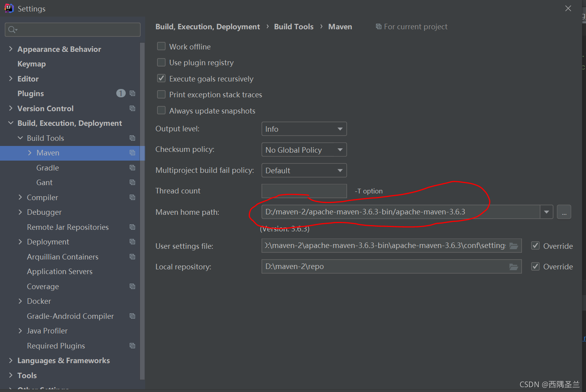Select Gant under Build Tools
This screenshot has width=586, height=392.
44,182
